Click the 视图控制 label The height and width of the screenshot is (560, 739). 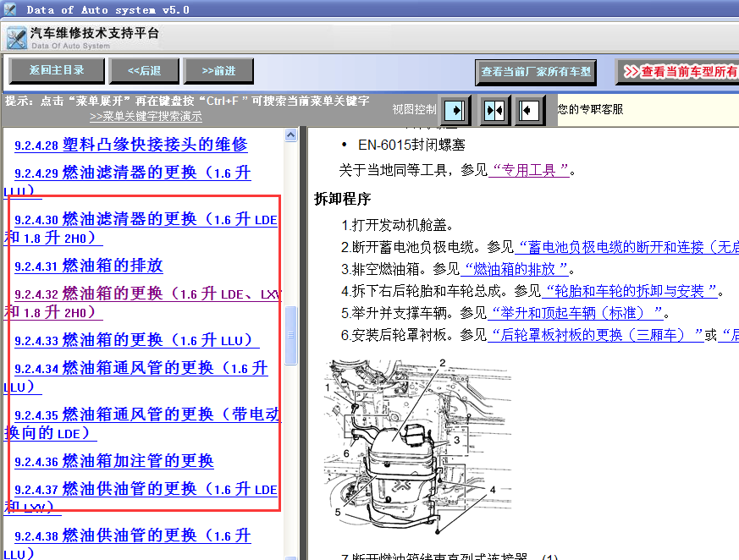pyautogui.click(x=414, y=109)
